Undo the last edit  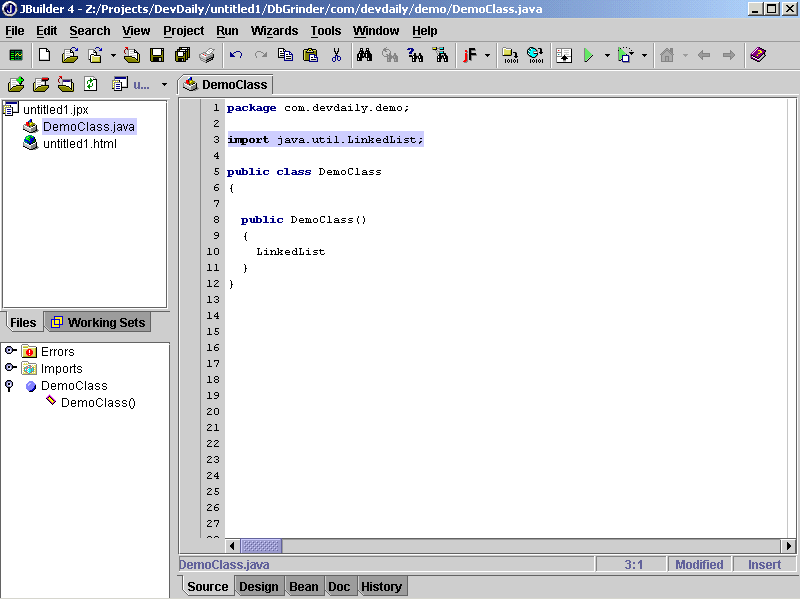(x=236, y=55)
